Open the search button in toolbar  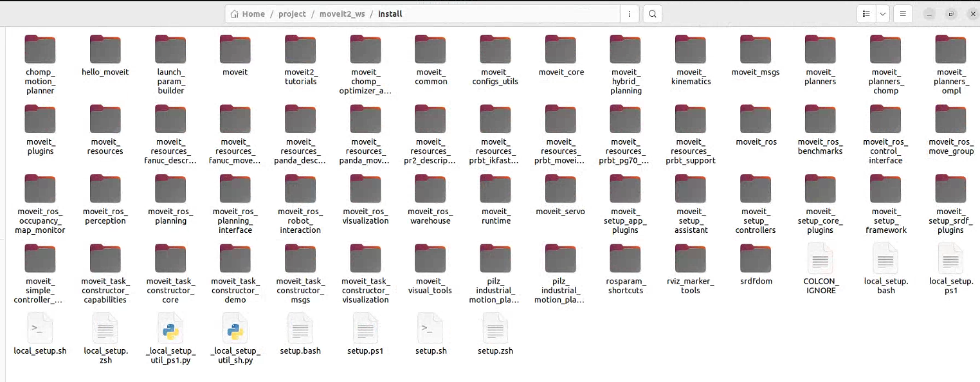(652, 14)
